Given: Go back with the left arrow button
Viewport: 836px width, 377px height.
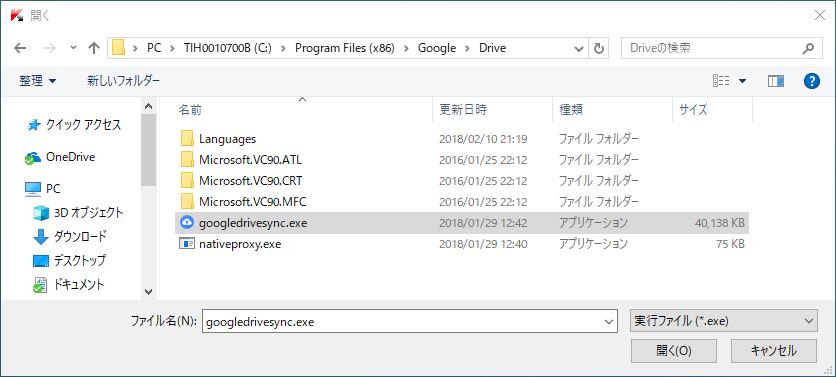Looking at the screenshot, I should 20,49.
